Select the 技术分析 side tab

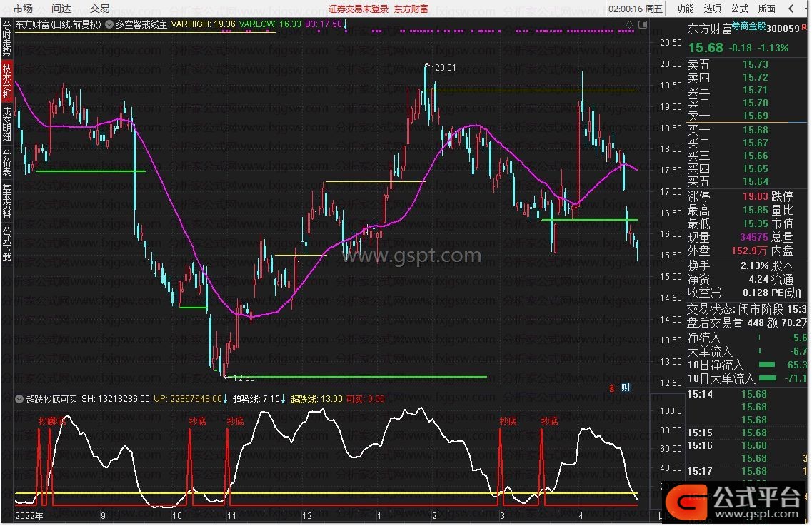click(x=6, y=81)
